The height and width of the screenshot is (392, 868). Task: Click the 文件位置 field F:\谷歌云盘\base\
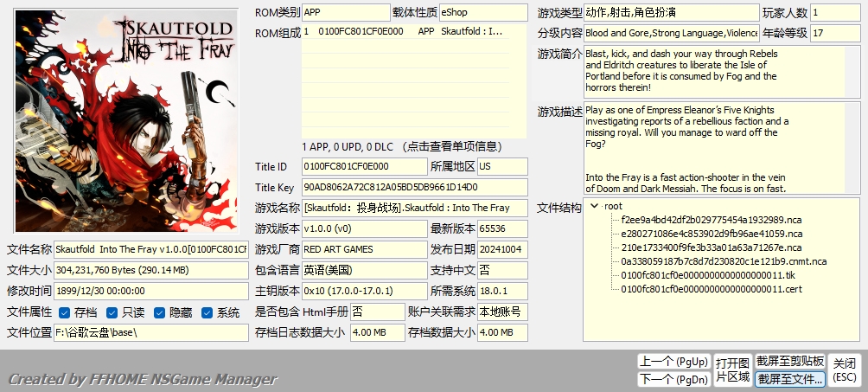[x=151, y=332]
